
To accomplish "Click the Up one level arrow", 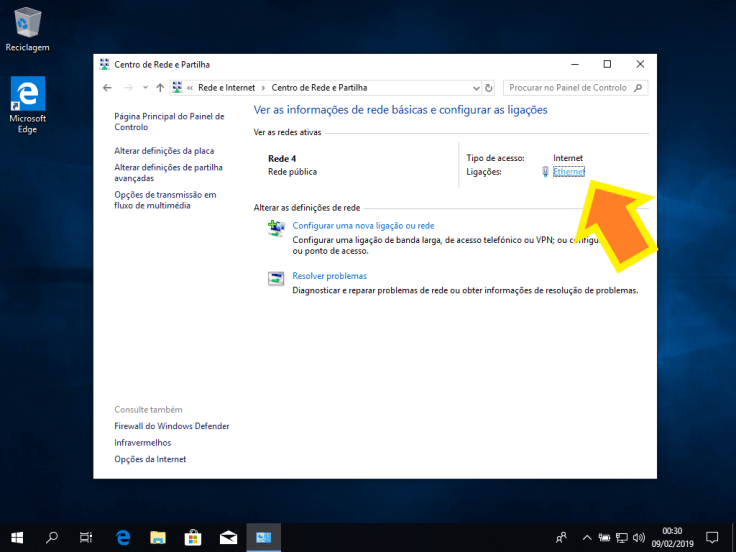I will click(160, 88).
